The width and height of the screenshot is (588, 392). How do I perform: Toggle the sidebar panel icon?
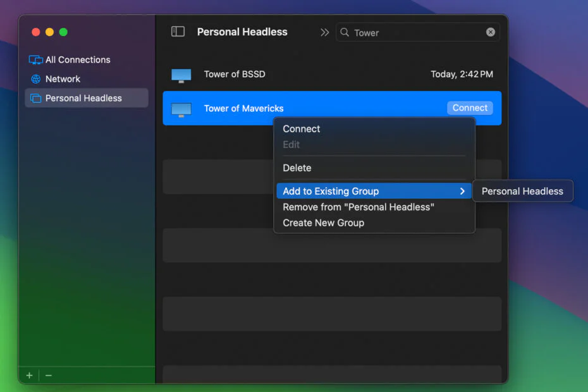pyautogui.click(x=178, y=32)
